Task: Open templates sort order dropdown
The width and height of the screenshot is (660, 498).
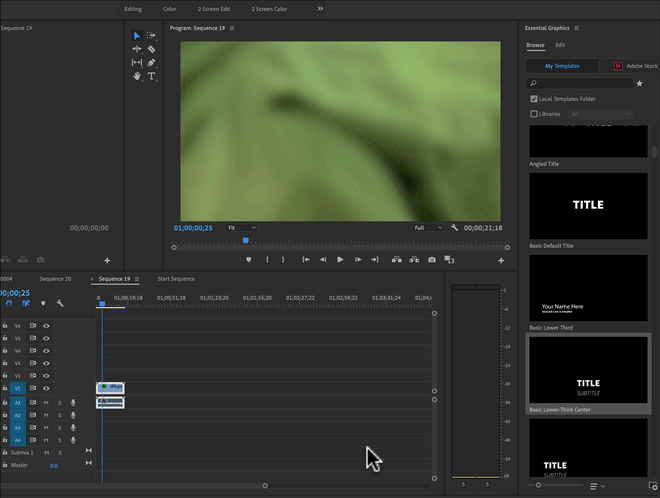Action: pyautogui.click(x=597, y=486)
